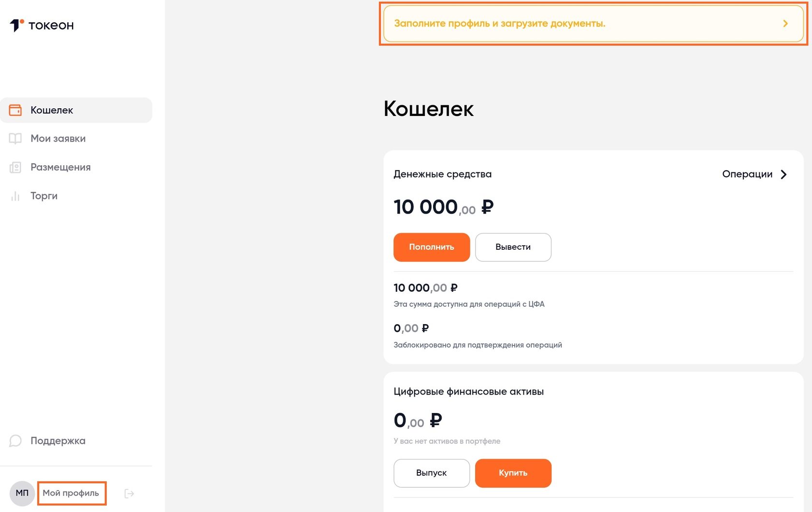This screenshot has height=512, width=812.
Task: Click the МП avatar circle
Action: tap(22, 493)
